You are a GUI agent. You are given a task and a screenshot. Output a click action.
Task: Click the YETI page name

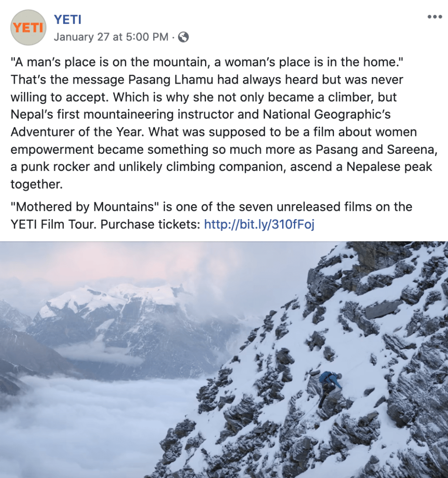coord(68,19)
